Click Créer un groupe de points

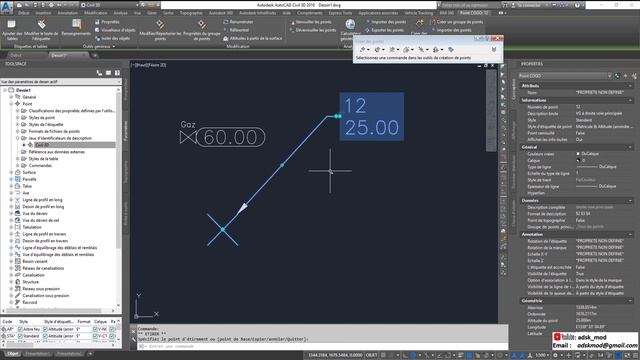[x=456, y=22]
